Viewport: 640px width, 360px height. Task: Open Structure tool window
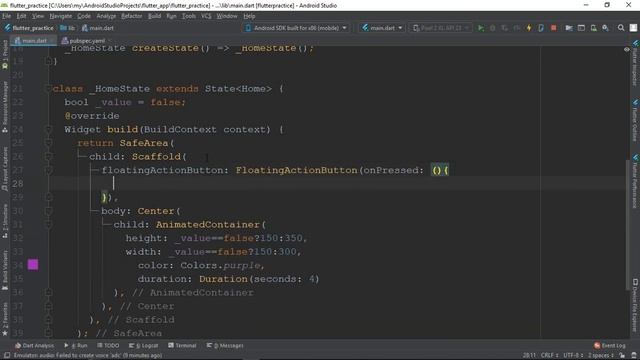pyautogui.click(x=5, y=222)
